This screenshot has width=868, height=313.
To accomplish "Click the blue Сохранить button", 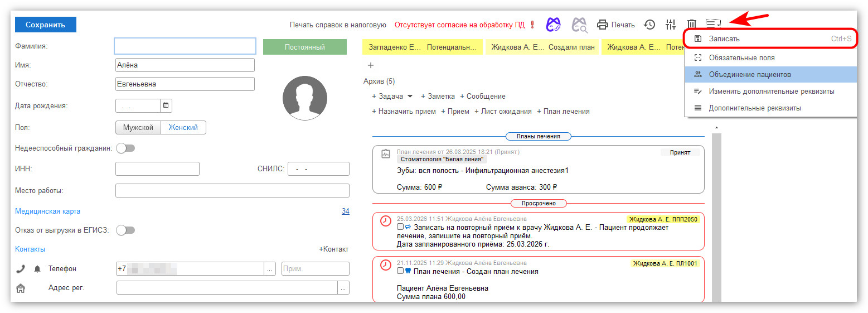I will pyautogui.click(x=46, y=25).
